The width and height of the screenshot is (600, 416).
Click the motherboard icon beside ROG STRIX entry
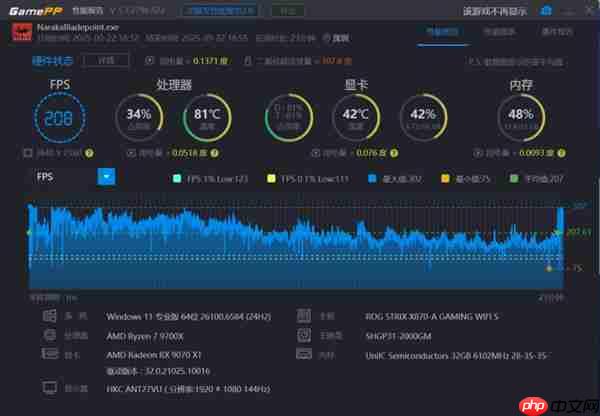(304, 316)
